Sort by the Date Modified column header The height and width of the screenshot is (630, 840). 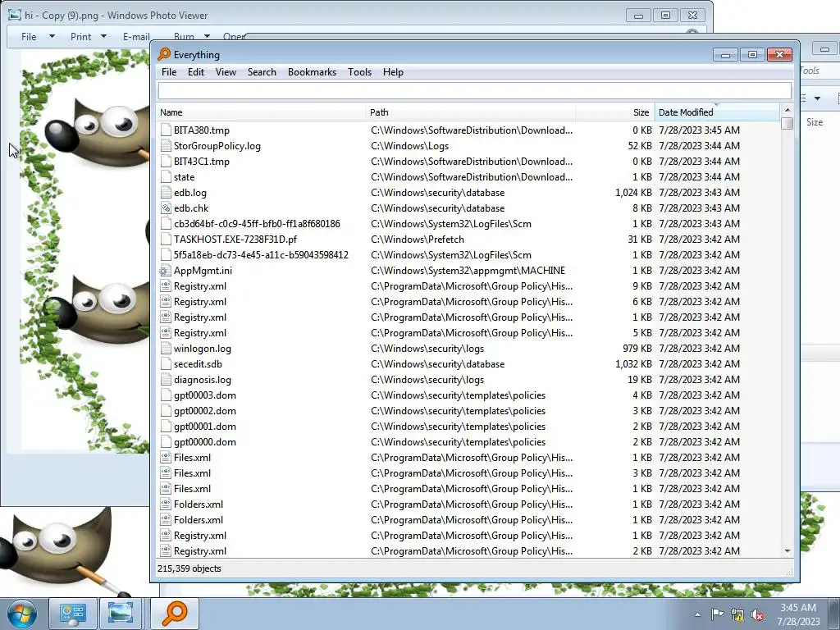[717, 112]
